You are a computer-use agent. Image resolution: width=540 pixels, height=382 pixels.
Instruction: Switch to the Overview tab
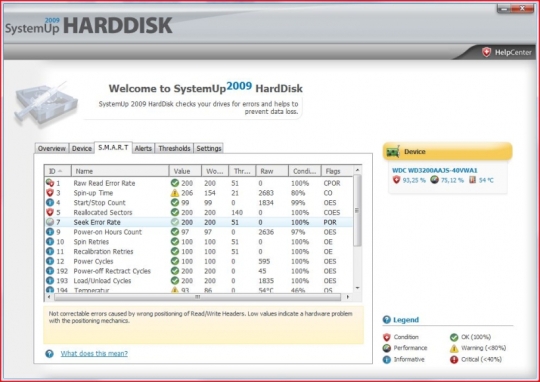click(52, 148)
